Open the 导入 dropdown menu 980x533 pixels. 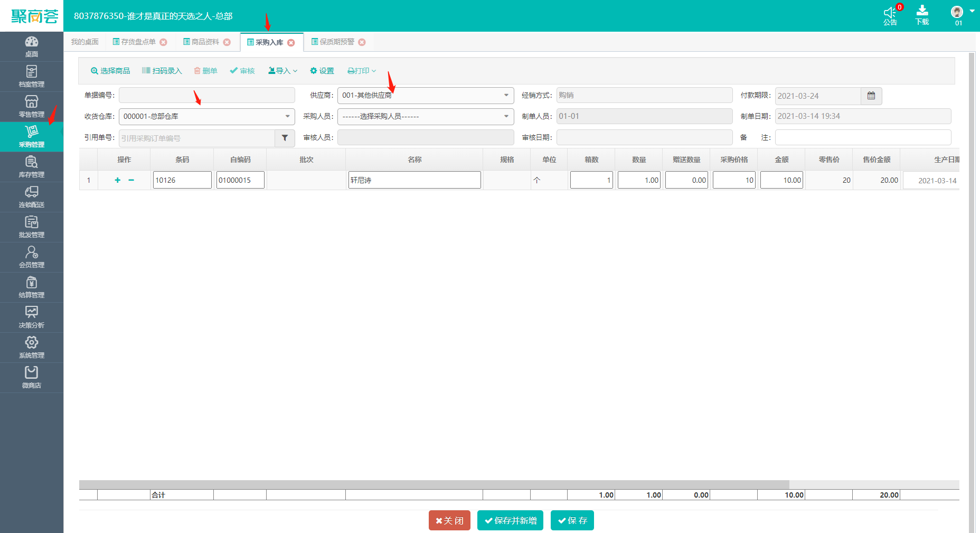click(283, 71)
